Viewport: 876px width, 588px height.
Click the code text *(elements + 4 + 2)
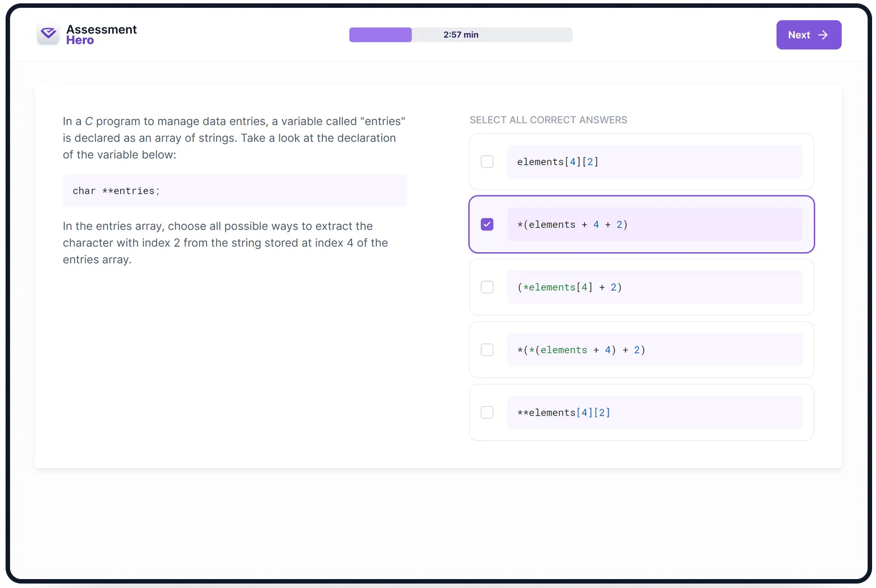[572, 224]
